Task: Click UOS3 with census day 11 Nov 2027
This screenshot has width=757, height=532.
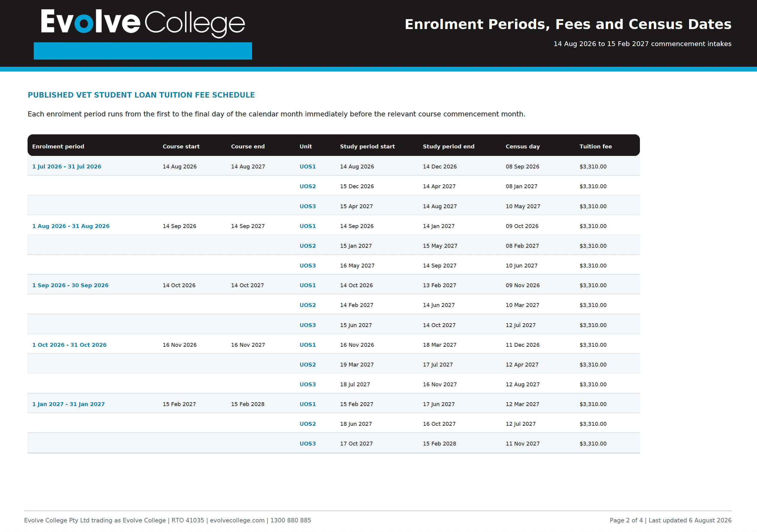Action: 308,443
